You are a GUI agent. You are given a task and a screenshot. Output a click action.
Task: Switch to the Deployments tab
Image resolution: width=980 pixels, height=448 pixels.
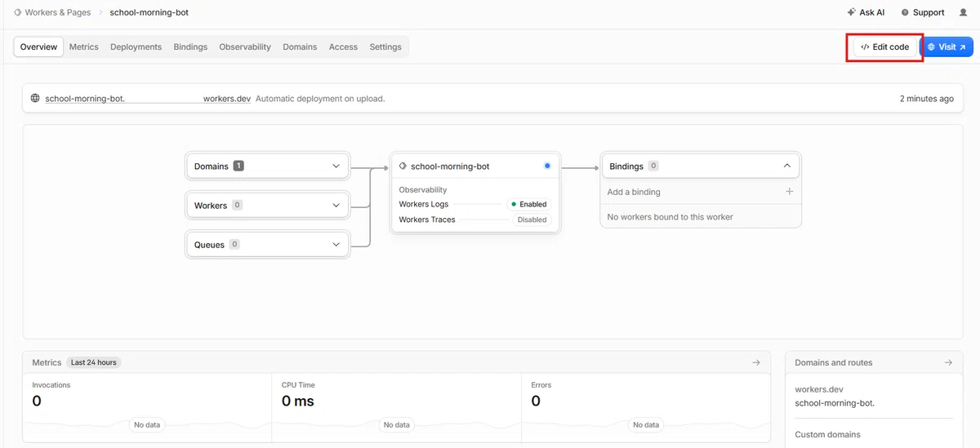point(136,47)
